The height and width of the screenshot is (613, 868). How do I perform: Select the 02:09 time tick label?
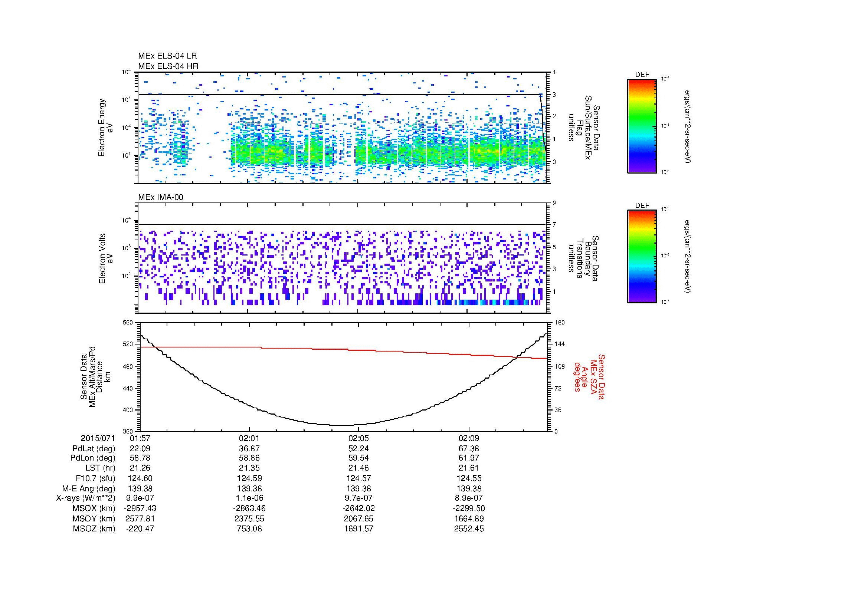tap(469, 438)
